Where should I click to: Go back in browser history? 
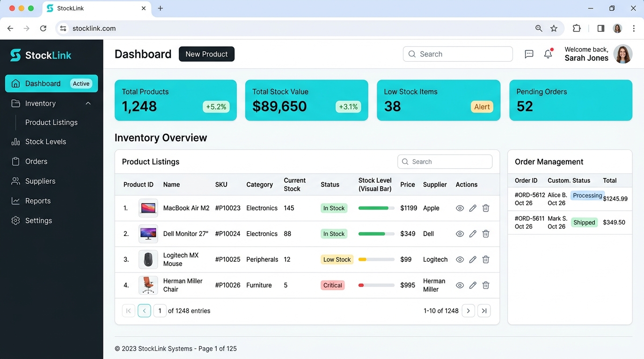click(10, 29)
